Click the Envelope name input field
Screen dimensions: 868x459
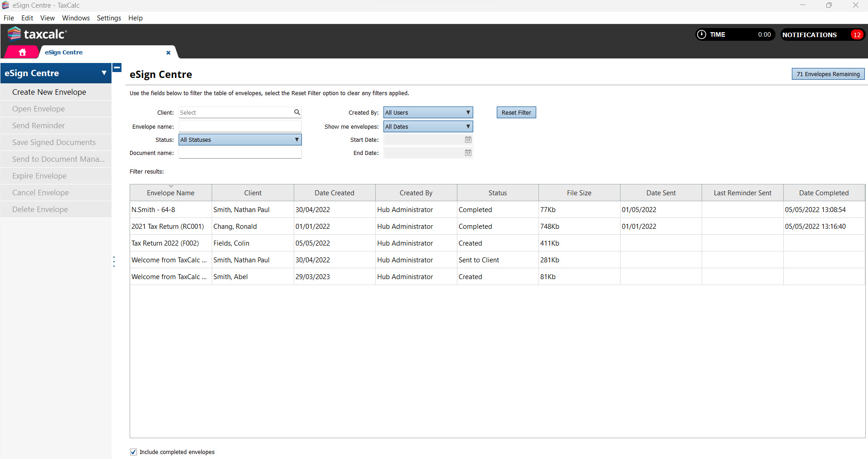(x=240, y=126)
